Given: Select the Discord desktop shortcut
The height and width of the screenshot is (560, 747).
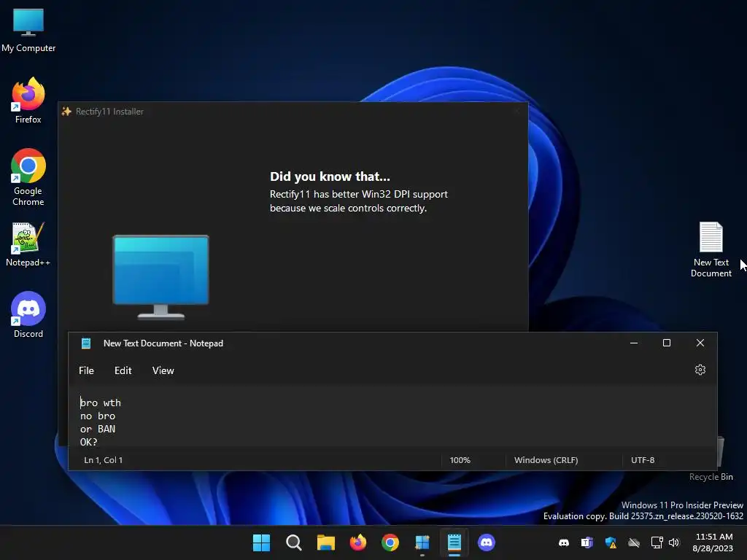Looking at the screenshot, I should [28, 315].
